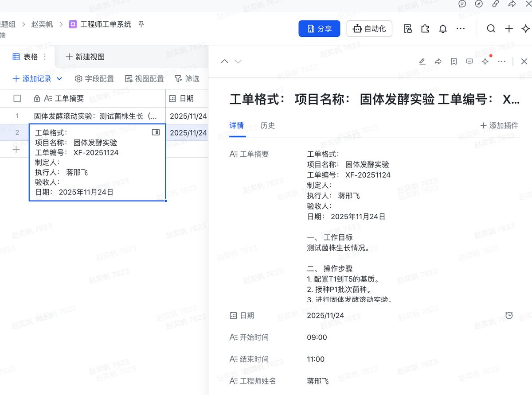Click 新建视图 to create a view
Image resolution: width=532 pixels, height=395 pixels.
tap(85, 57)
